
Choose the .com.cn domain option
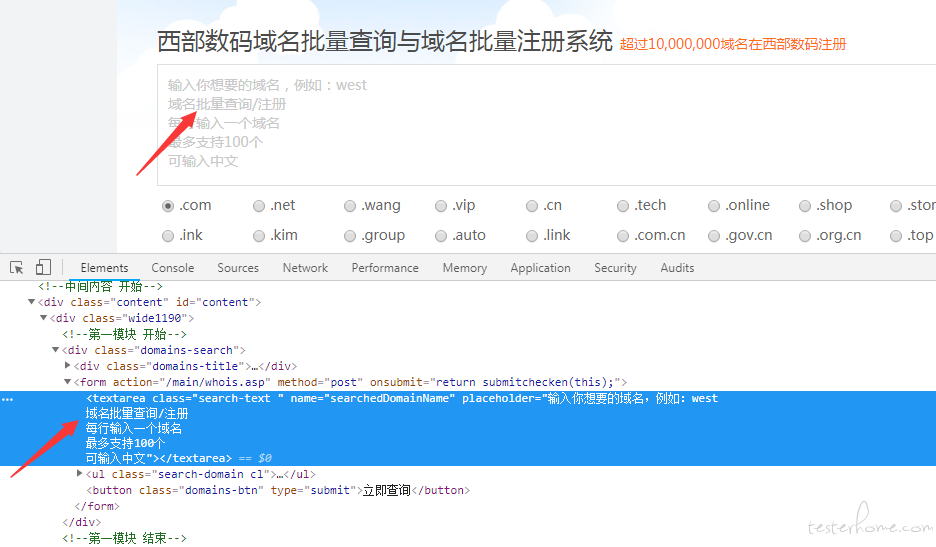click(623, 236)
